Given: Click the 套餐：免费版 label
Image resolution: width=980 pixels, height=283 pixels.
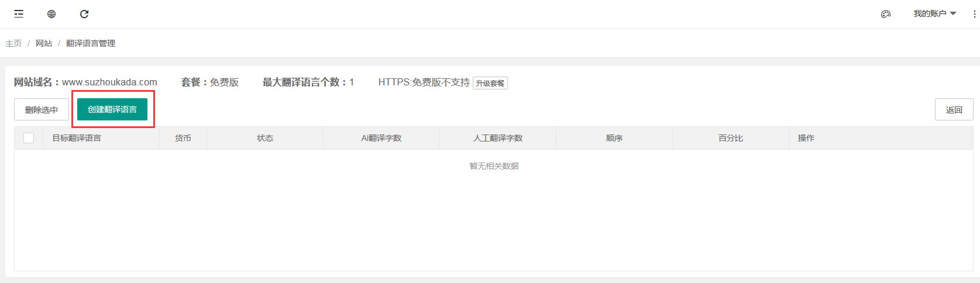Looking at the screenshot, I should (x=210, y=82).
